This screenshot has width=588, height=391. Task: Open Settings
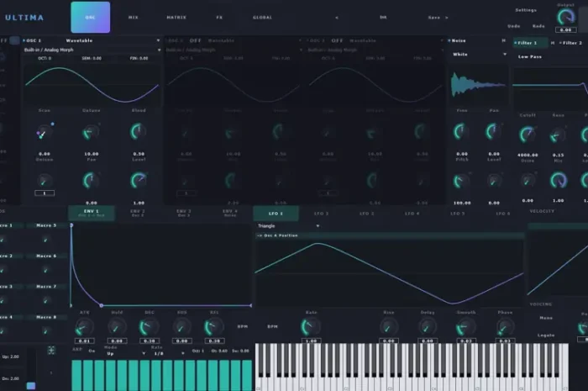click(x=526, y=10)
